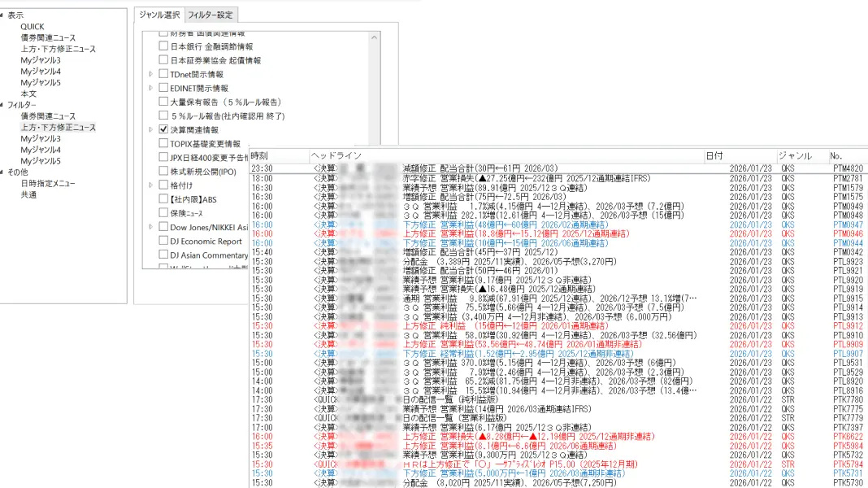This screenshot has height=488, width=868.
Task: Tick the 大量保有報告（5%ルール報告） checkbox
Action: pyautogui.click(x=163, y=102)
